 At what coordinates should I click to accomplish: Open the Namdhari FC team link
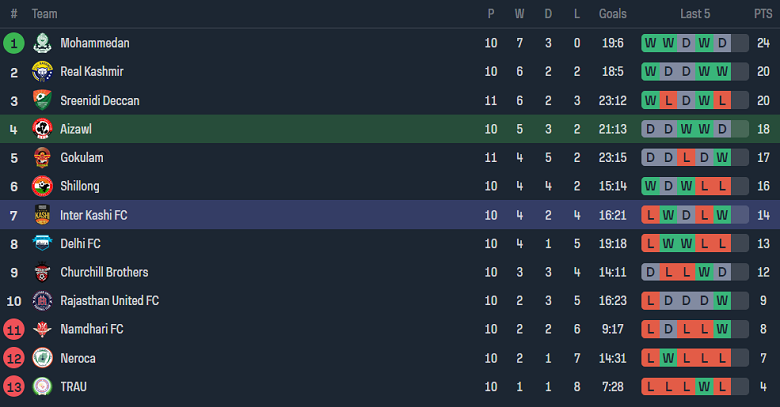(92, 329)
